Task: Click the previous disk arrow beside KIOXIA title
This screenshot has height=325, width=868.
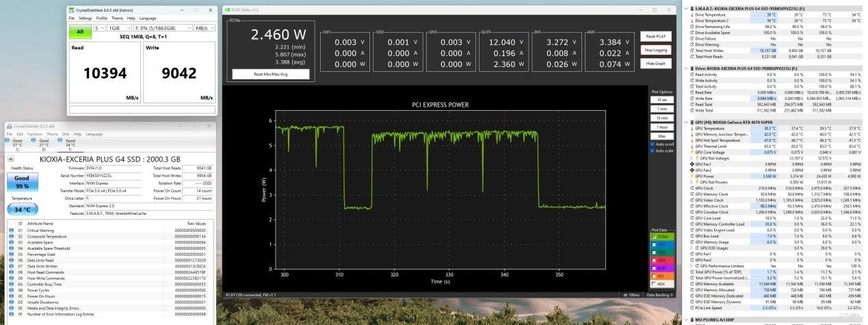Action: click(x=10, y=159)
